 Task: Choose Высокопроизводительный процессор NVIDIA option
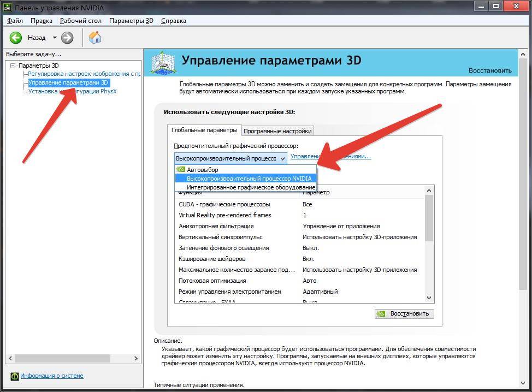tap(249, 179)
